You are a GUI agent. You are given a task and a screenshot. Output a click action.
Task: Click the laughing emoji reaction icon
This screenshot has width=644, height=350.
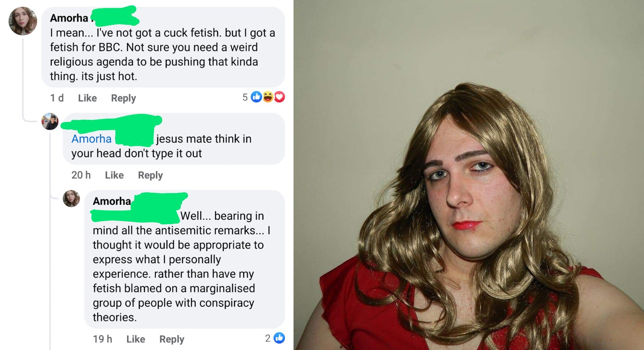268,97
